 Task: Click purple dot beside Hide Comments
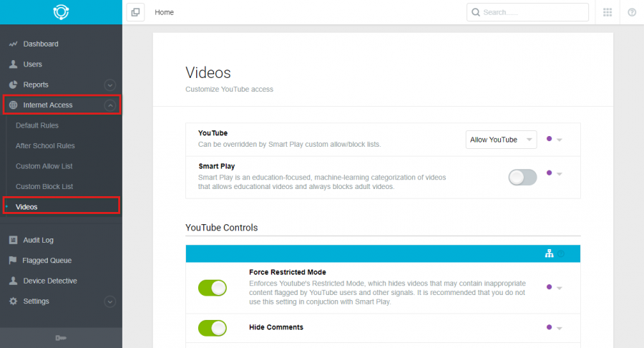coord(549,327)
